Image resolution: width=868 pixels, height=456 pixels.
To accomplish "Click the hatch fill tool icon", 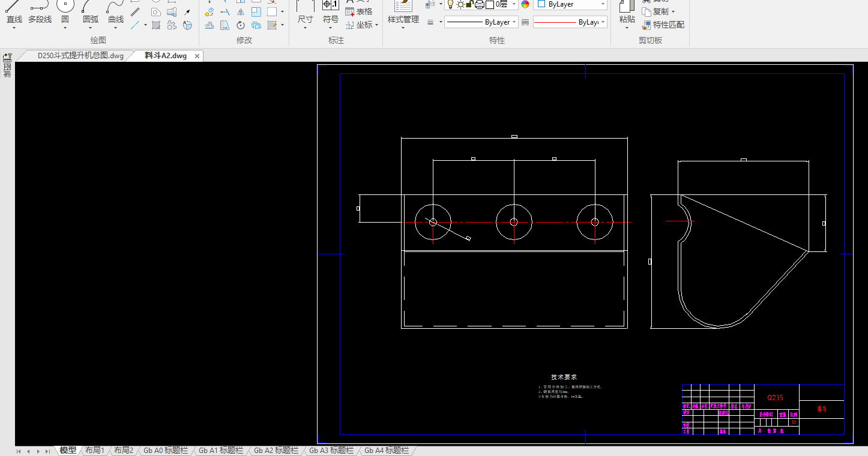I will point(156,25).
